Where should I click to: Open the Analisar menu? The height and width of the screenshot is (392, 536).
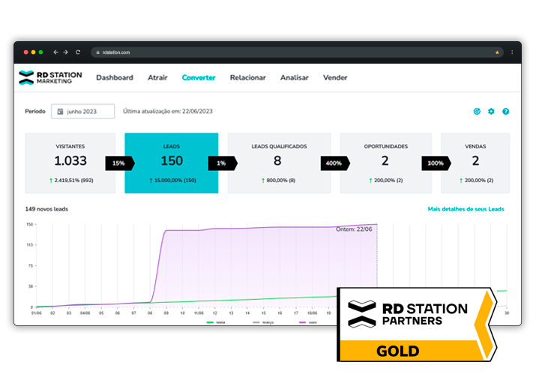click(295, 77)
